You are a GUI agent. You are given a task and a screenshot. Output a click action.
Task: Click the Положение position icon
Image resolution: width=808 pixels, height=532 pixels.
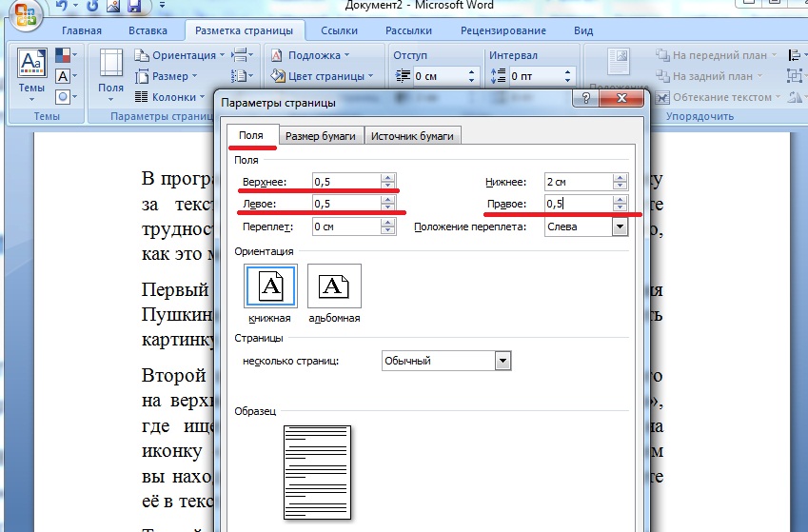coord(619,62)
